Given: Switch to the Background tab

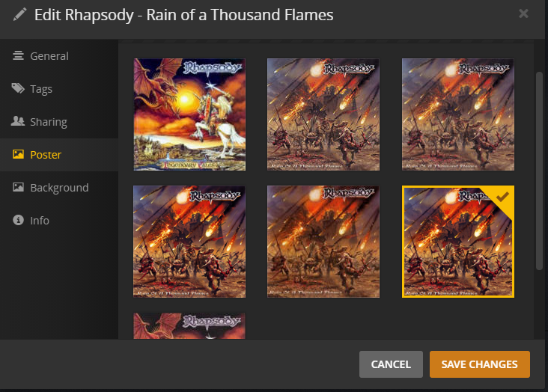Looking at the screenshot, I should pyautogui.click(x=59, y=187).
